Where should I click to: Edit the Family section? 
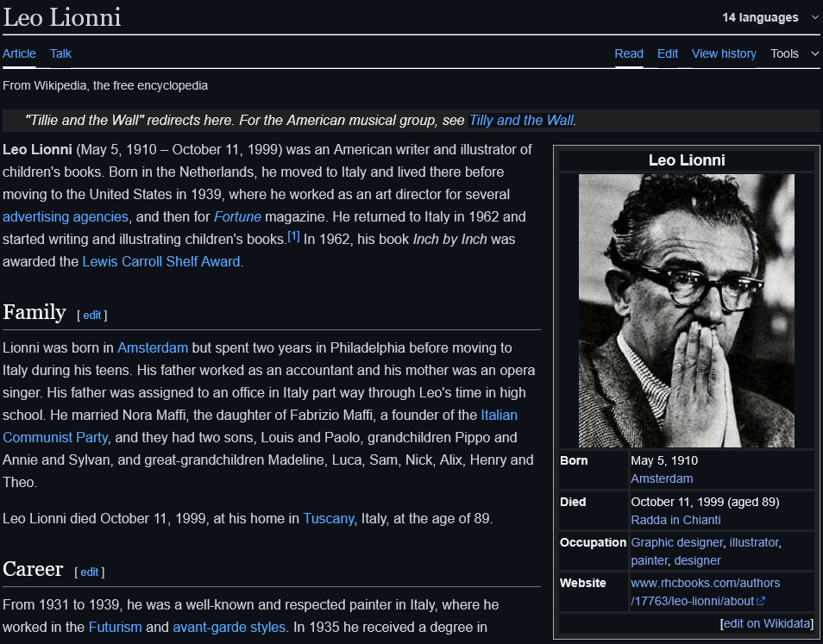point(91,316)
